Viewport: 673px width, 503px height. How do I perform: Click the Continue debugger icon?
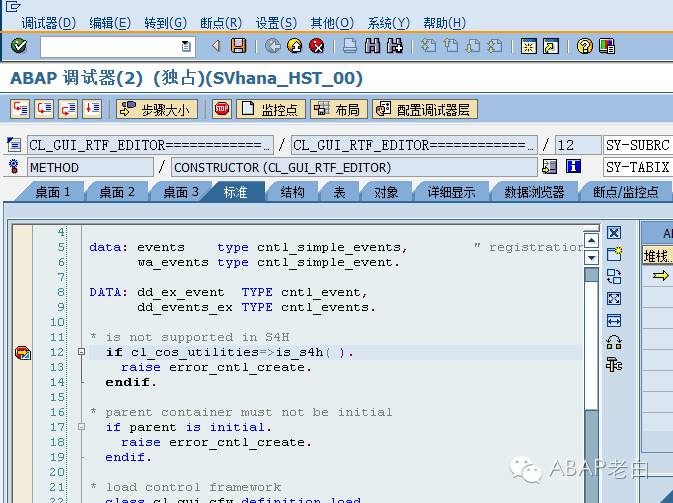coord(92,109)
